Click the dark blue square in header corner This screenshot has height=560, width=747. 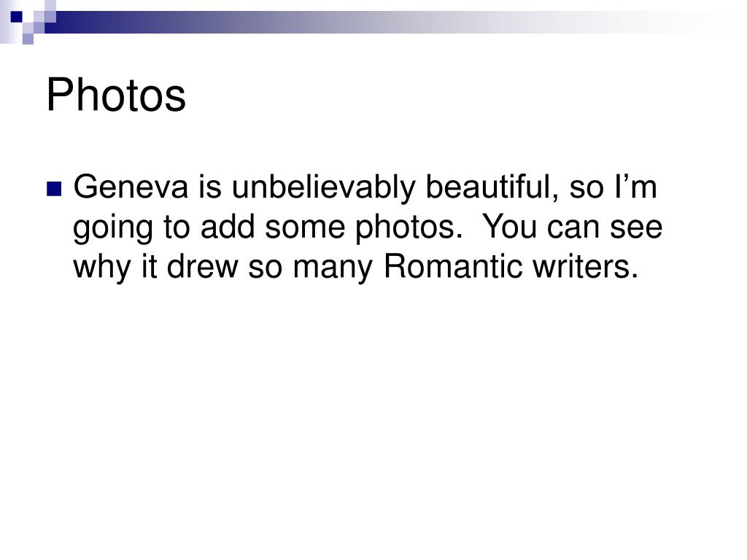tap(17, 17)
